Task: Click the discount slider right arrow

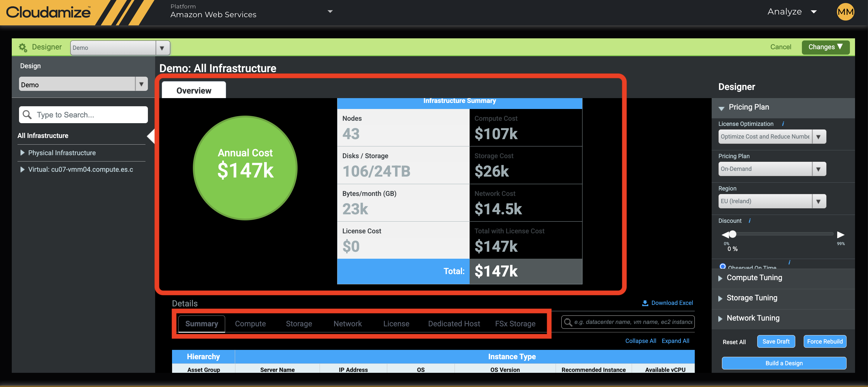Action: 840,234
